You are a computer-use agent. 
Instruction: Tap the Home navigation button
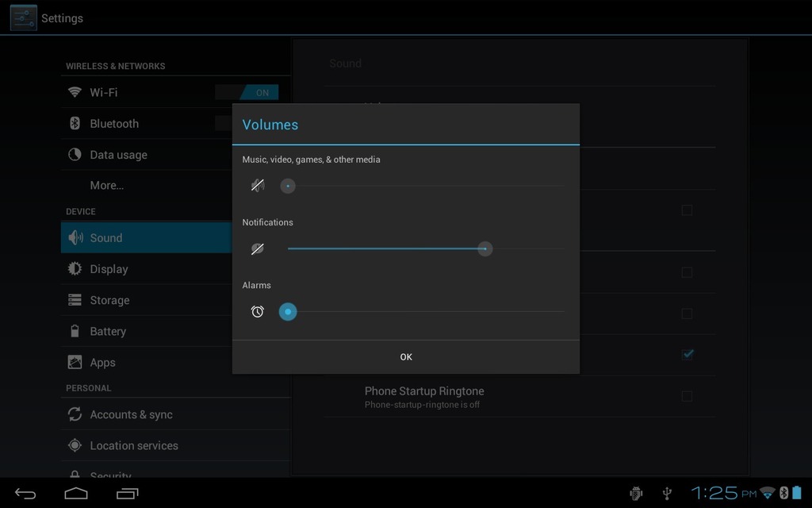tap(76, 493)
